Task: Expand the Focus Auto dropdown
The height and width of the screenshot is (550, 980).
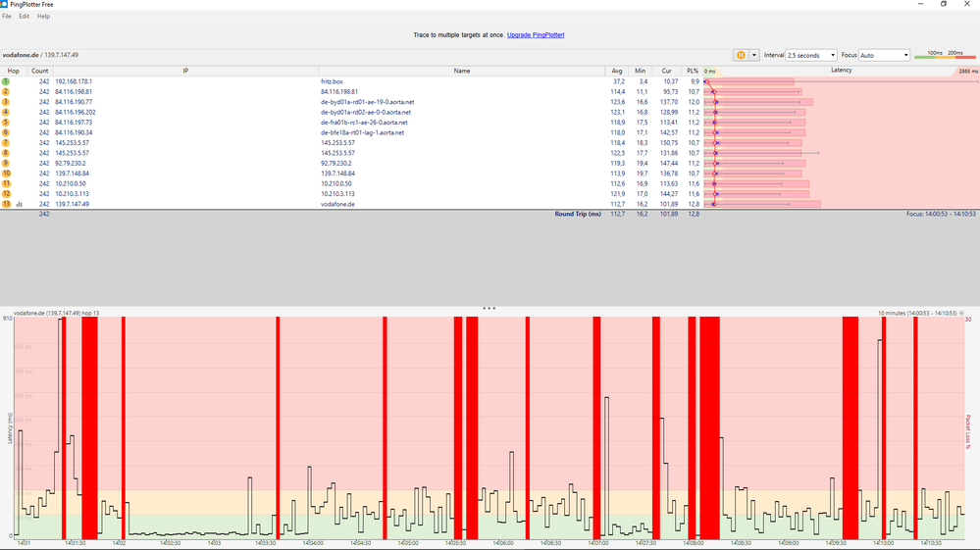Action: tap(883, 55)
